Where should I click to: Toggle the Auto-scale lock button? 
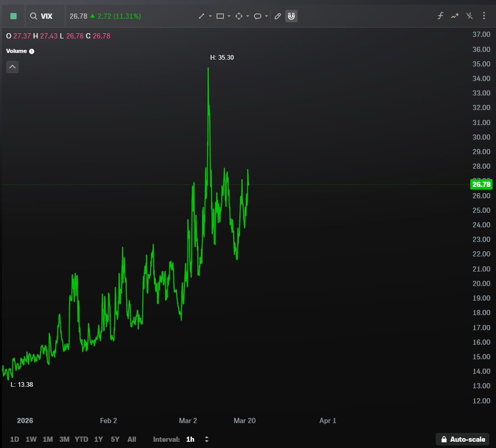[463, 439]
